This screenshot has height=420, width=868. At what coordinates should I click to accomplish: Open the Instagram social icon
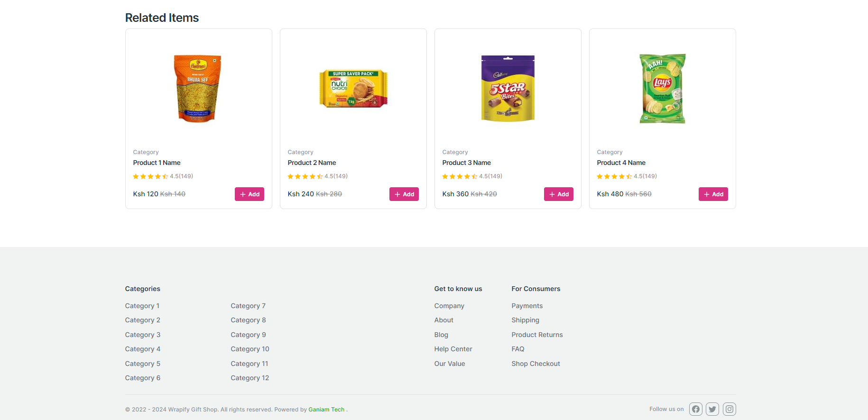click(x=729, y=409)
